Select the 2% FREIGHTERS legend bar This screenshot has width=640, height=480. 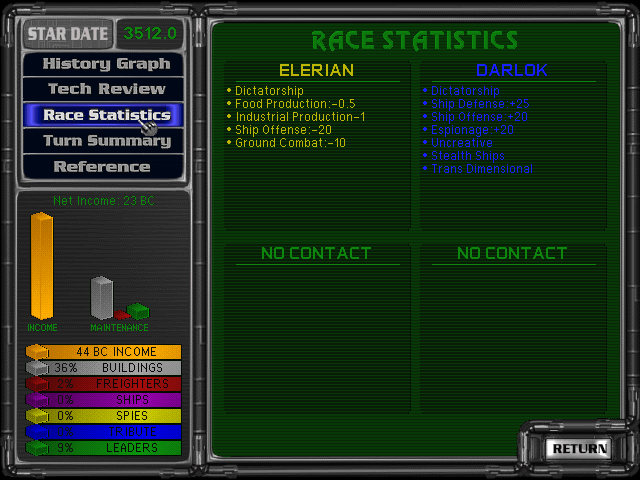click(x=103, y=384)
